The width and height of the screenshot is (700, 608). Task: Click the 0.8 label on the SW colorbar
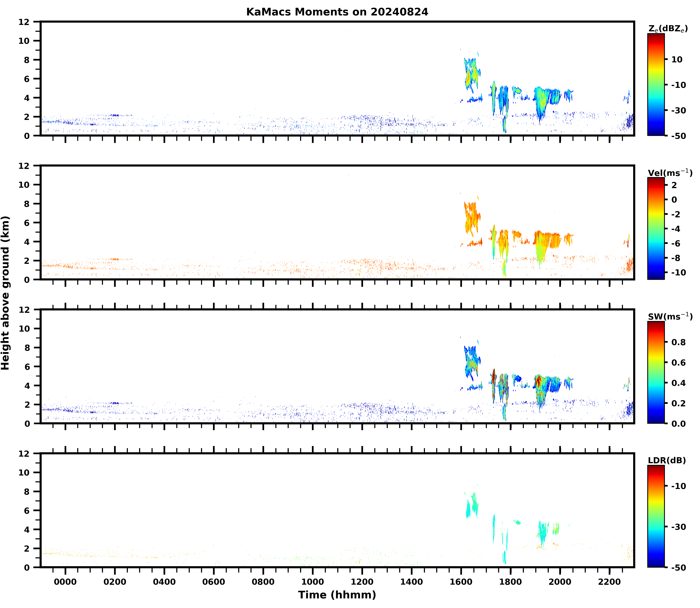click(678, 342)
